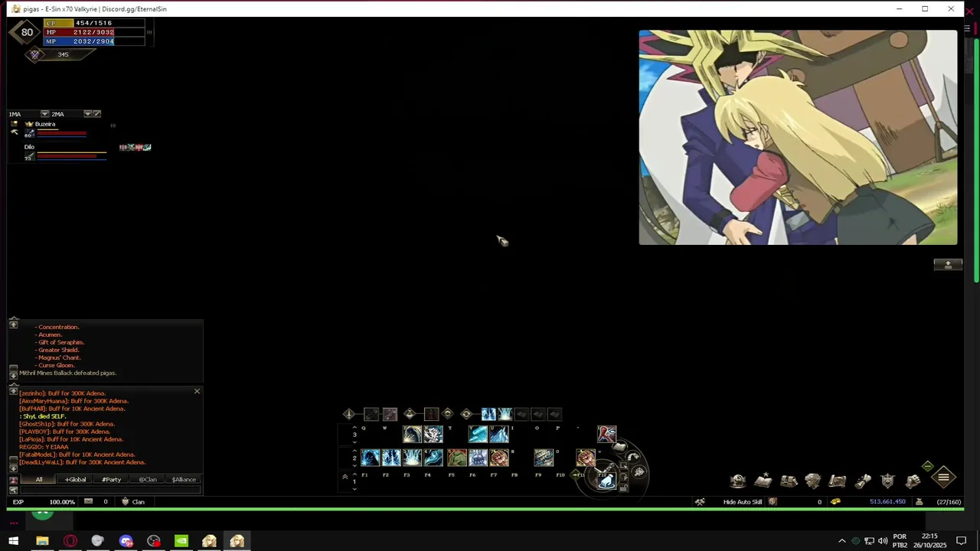Use skill in row 3 R slot

coord(433,435)
